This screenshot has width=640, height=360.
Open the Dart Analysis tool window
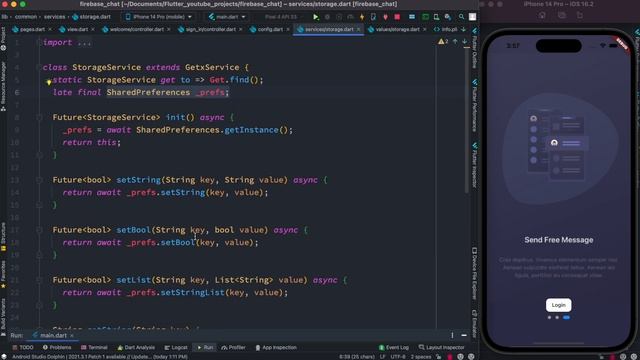136,347
